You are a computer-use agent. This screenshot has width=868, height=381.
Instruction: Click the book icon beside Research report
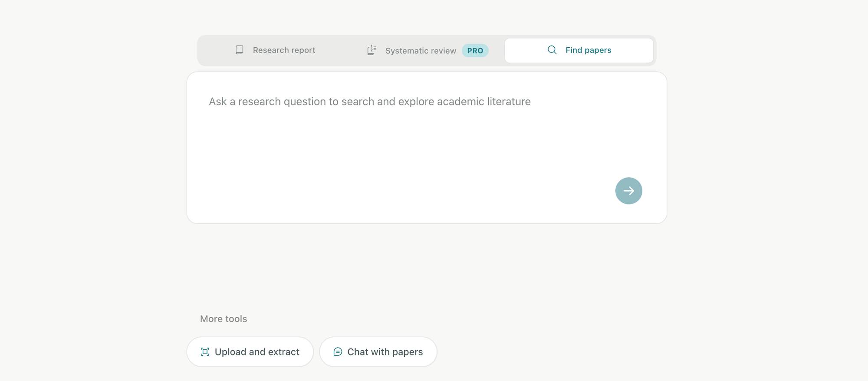tap(239, 50)
